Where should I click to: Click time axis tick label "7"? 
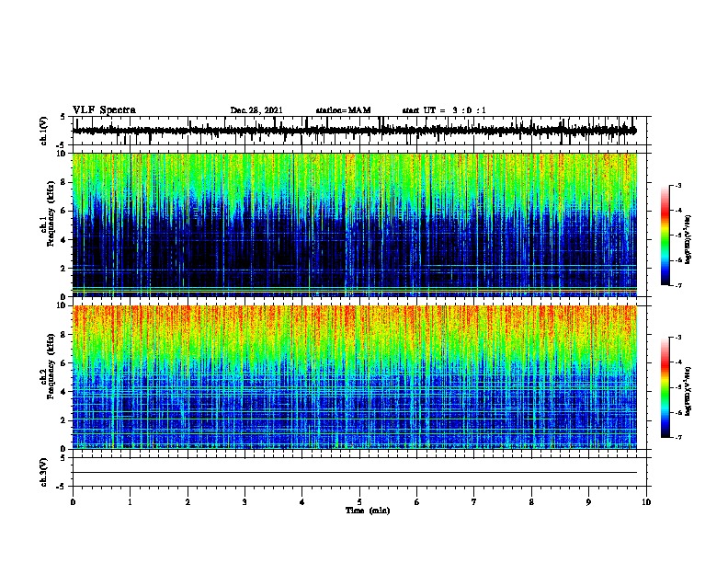pyautogui.click(x=474, y=502)
